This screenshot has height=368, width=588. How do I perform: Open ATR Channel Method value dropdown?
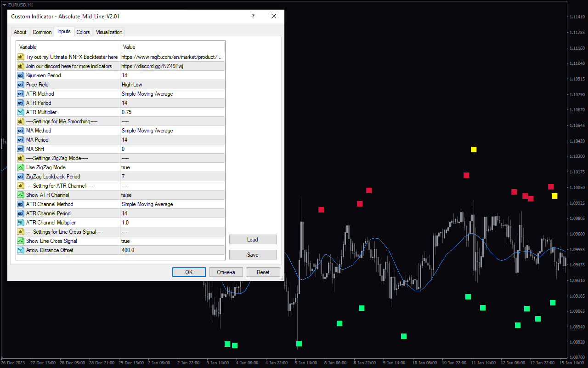(172, 204)
